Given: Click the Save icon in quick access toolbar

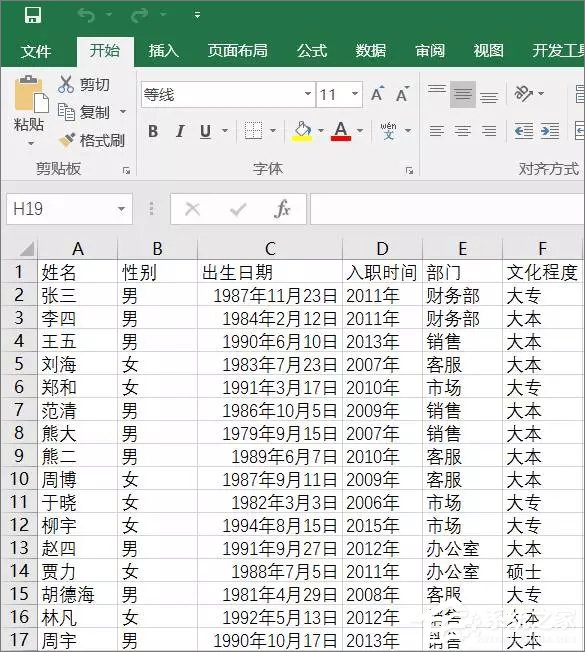Looking at the screenshot, I should [32, 15].
